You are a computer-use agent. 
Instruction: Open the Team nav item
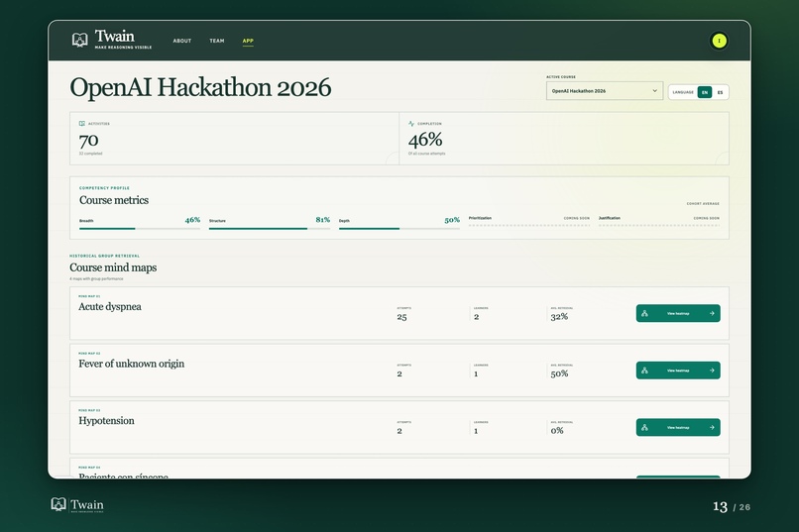pos(216,41)
